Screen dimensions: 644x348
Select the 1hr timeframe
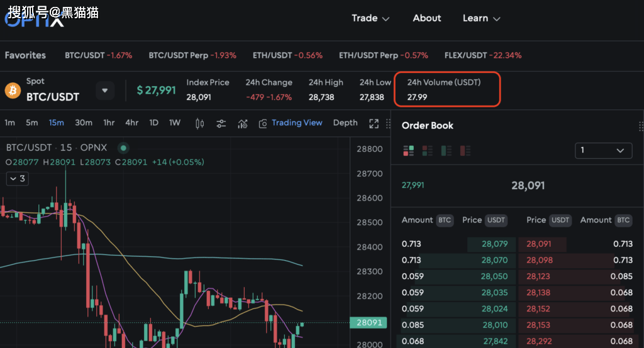[109, 122]
